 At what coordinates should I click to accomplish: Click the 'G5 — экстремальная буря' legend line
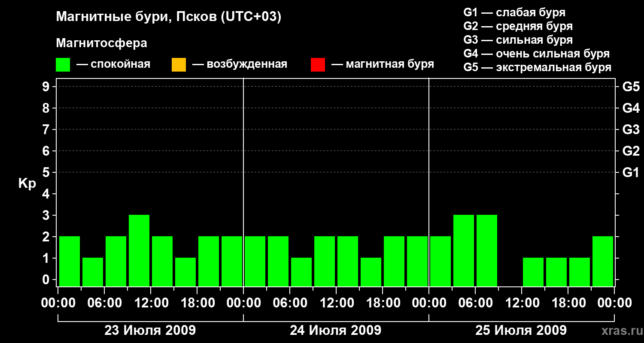point(537,67)
